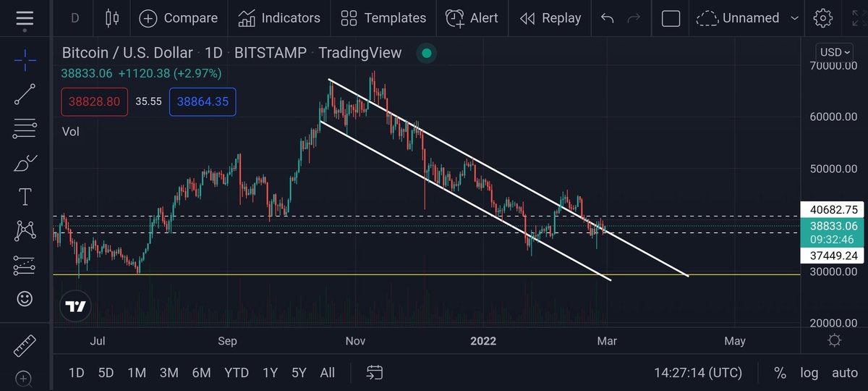This screenshot has height=391, width=868.
Task: Click the current price label 38833.06
Action: point(833,232)
